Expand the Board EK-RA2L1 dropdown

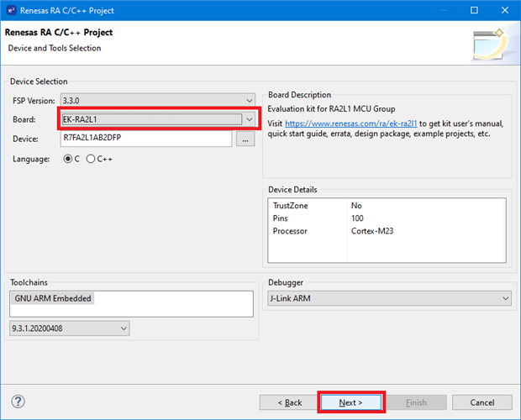point(158,119)
